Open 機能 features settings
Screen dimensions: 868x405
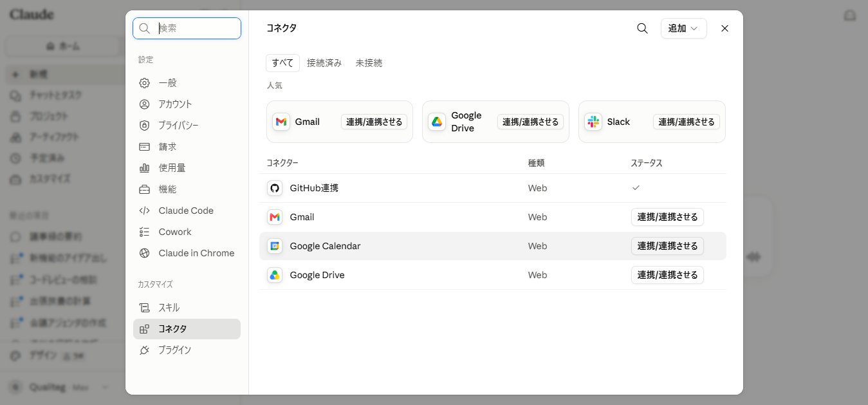click(187, 189)
